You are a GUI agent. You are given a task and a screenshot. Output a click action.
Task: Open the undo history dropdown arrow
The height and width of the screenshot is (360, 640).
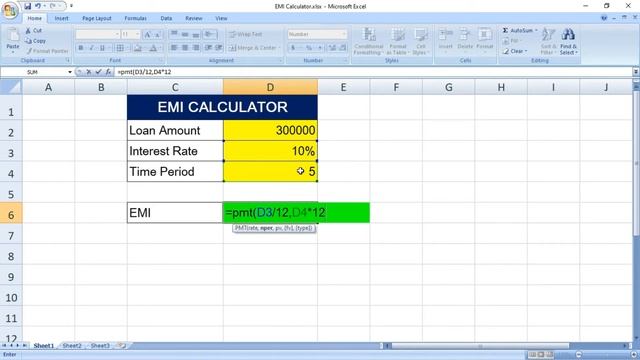coord(44,6)
